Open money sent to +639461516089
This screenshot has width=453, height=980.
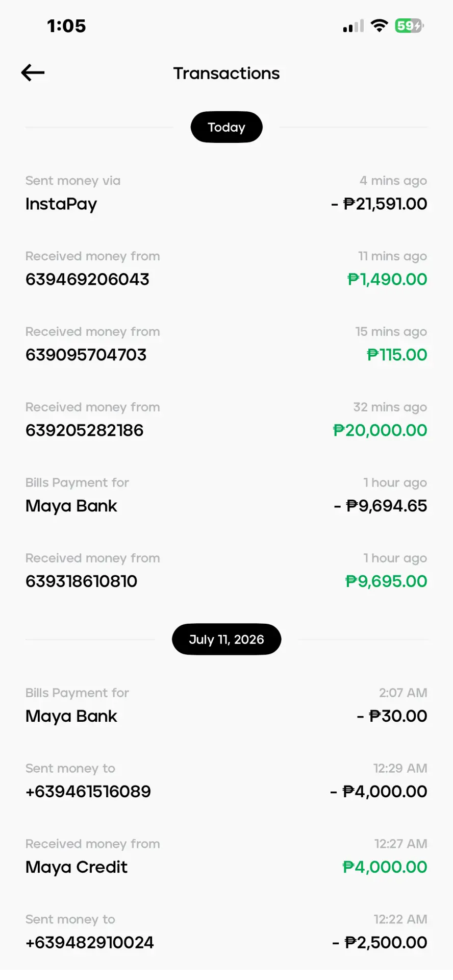pyautogui.click(x=226, y=781)
